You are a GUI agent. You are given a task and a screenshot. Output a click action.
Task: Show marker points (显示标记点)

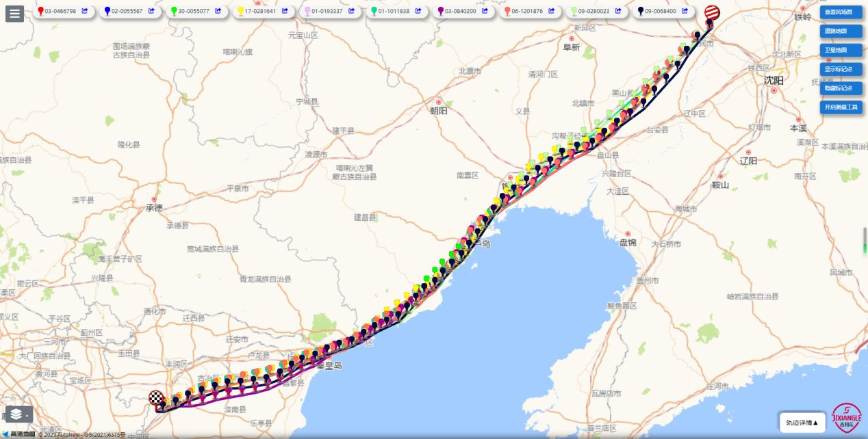tap(841, 69)
